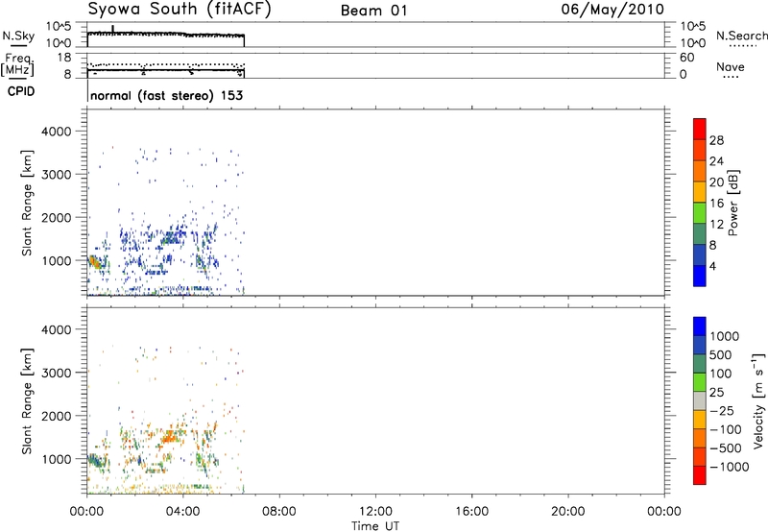The height and width of the screenshot is (532, 768).
Task: Click the '60' Nave axis value
Action: (x=687, y=58)
